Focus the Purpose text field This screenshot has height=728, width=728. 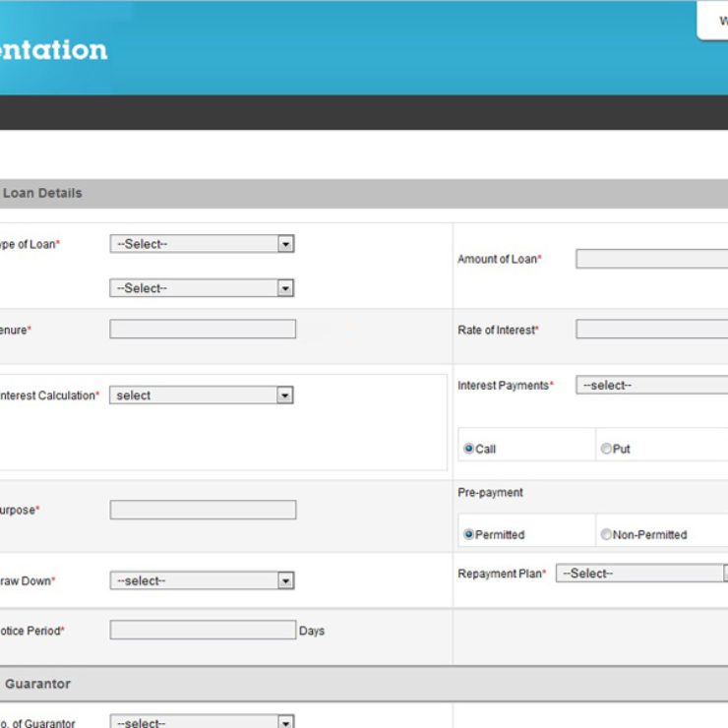(x=202, y=510)
